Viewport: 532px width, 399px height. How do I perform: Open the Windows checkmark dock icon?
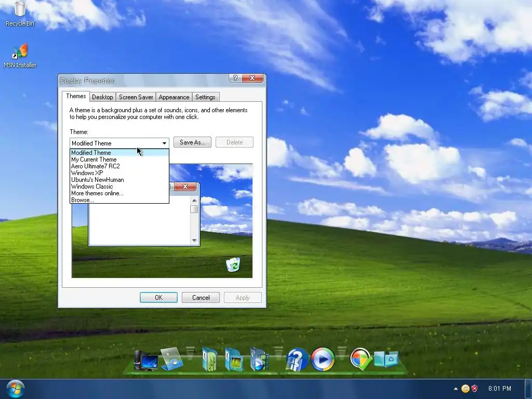pos(360,359)
